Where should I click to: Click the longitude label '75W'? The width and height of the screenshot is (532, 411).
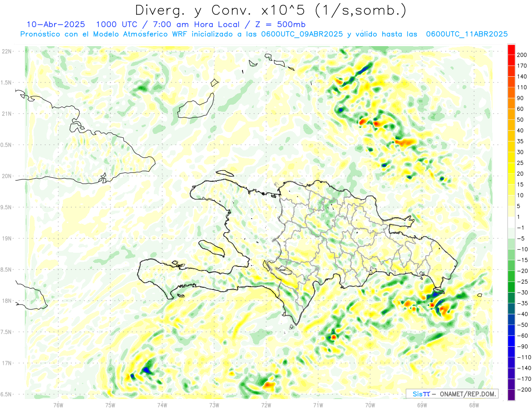coord(110,405)
